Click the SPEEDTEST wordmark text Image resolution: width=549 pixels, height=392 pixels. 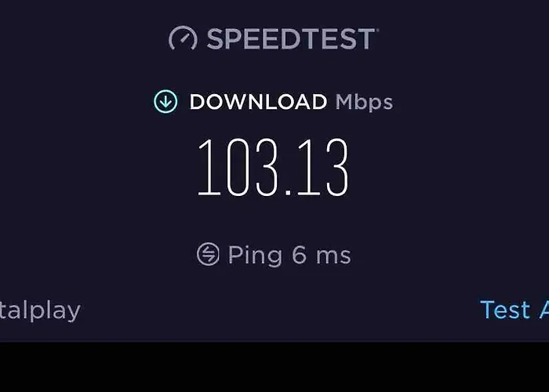click(x=290, y=39)
